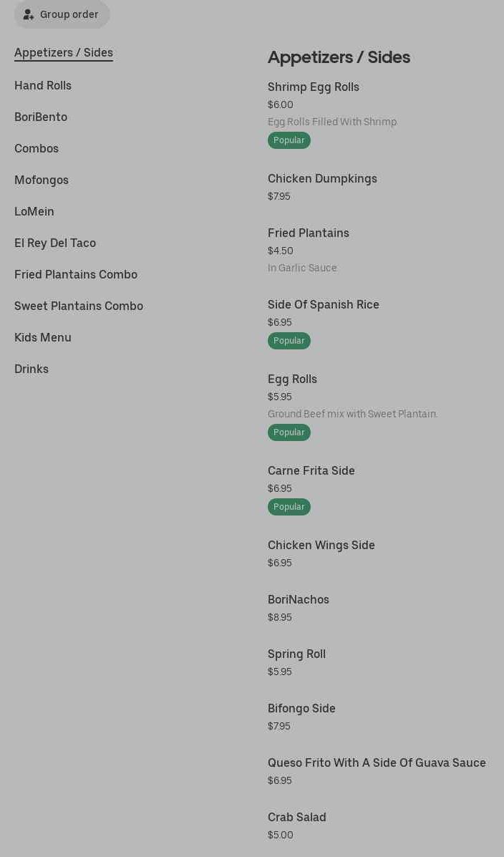Choose the Shrimp Egg Rolls item
This screenshot has height=857, width=504.
tap(314, 87)
